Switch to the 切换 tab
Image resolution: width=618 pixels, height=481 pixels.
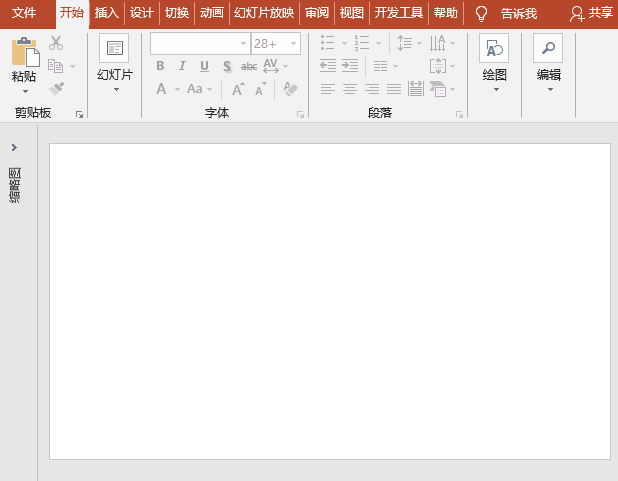[x=177, y=13]
